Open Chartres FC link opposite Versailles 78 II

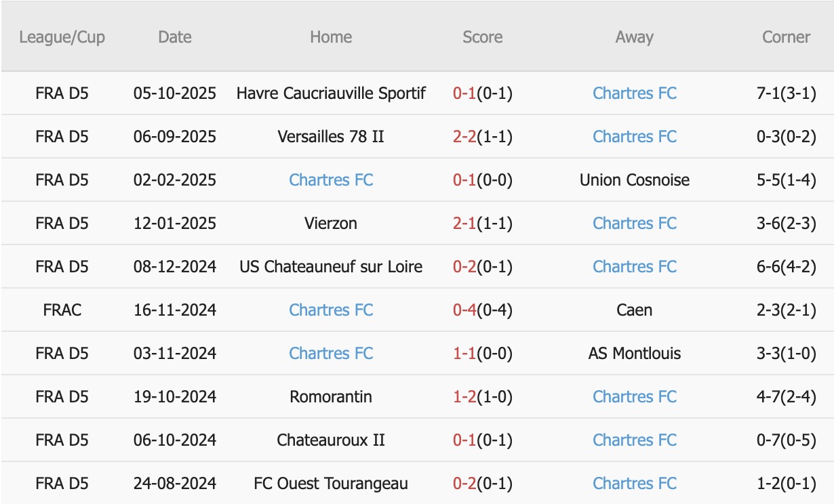tap(634, 137)
